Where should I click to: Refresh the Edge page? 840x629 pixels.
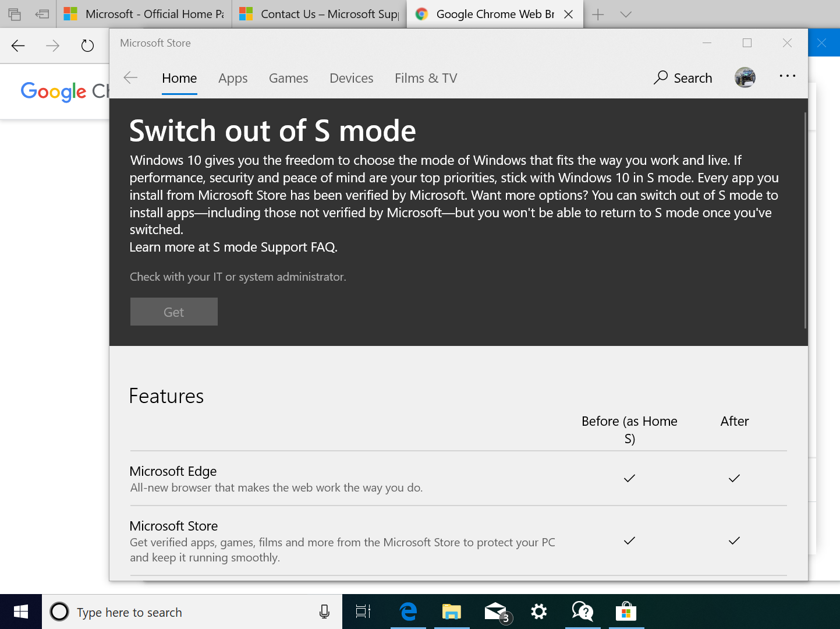(87, 45)
